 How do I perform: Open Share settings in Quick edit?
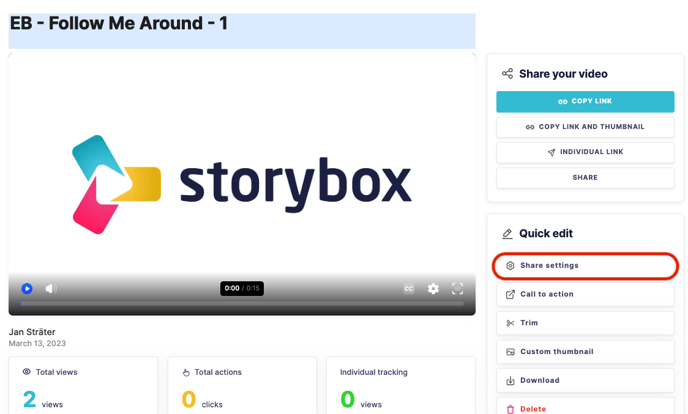585,266
